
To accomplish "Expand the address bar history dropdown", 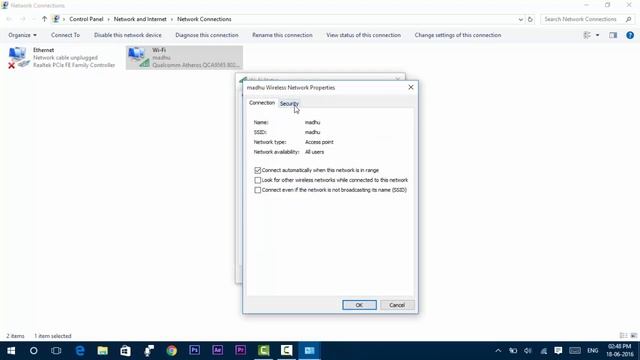I will pos(520,19).
